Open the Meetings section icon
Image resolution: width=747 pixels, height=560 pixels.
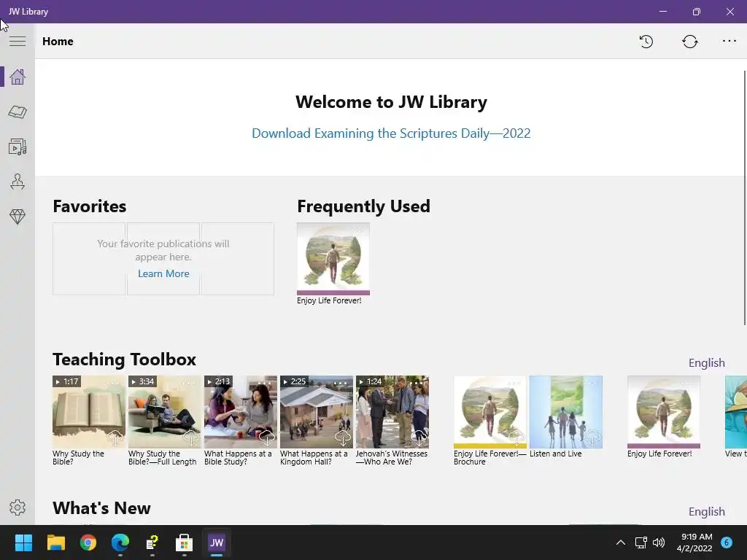18,182
